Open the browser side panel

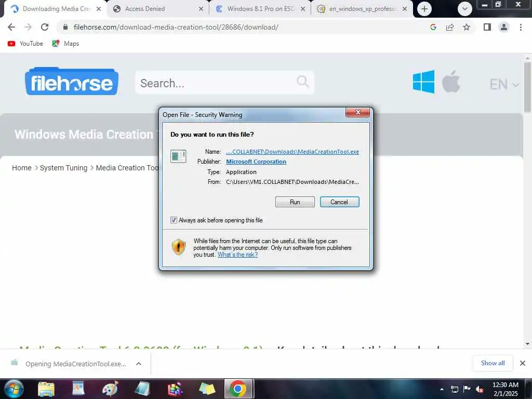click(x=487, y=27)
